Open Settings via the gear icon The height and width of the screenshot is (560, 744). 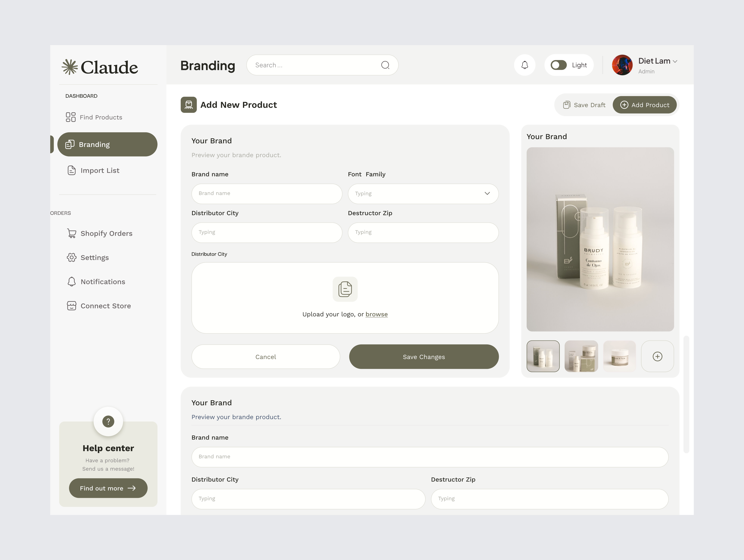click(x=71, y=257)
